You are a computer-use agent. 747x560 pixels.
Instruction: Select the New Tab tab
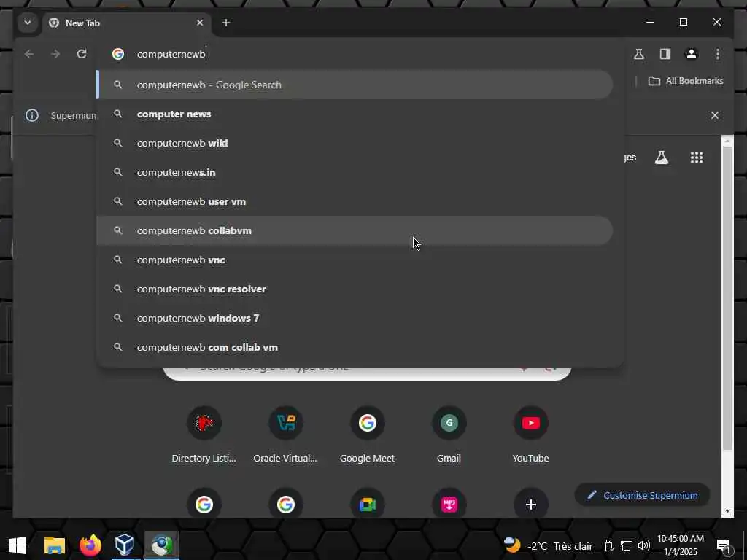click(127, 23)
